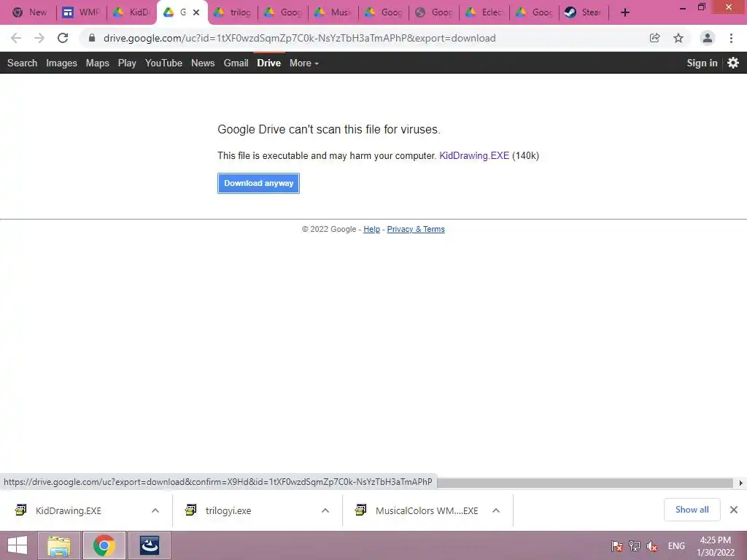Open the Action Center flag tray icon
The image size is (747, 560).
[617, 546]
